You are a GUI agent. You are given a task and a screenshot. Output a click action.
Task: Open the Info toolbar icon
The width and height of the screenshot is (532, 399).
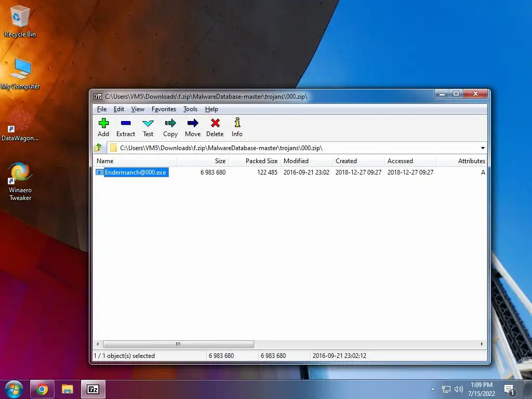click(237, 128)
